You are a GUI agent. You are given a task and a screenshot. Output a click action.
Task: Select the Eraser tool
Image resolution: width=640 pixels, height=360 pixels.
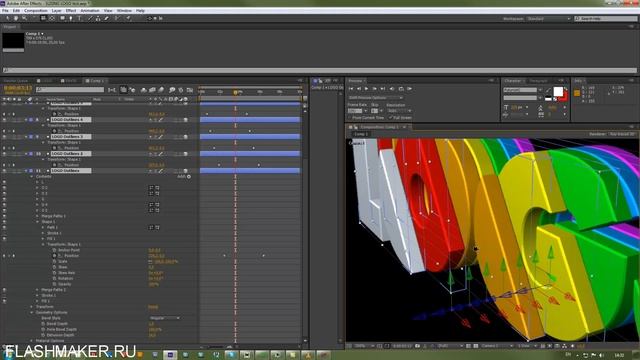107,18
